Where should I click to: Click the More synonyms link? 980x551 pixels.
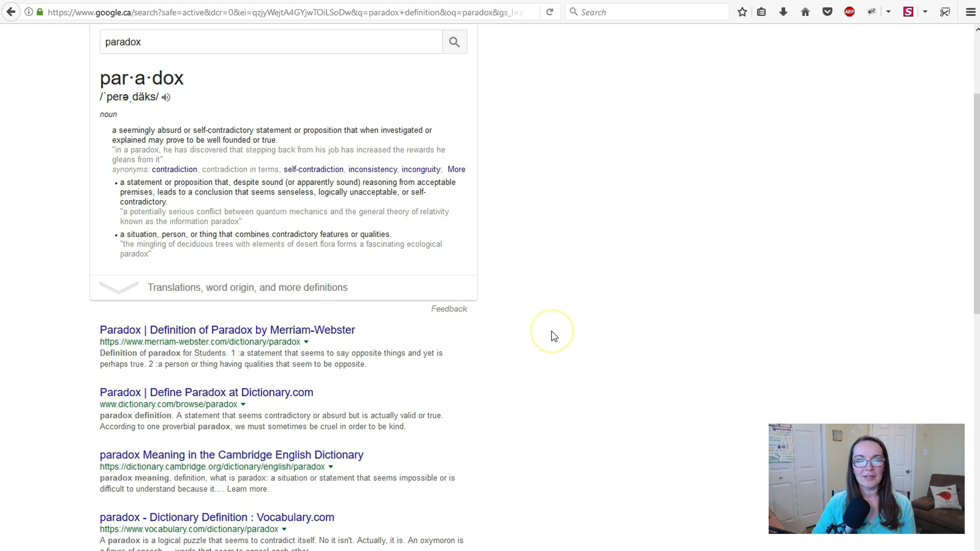pos(456,169)
